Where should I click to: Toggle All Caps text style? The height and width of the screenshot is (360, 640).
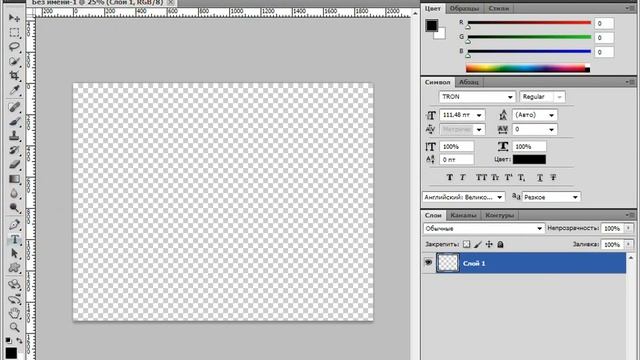(481, 177)
